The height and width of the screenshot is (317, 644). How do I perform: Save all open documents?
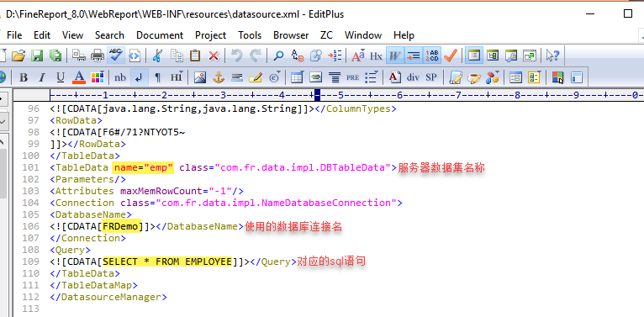(x=55, y=55)
